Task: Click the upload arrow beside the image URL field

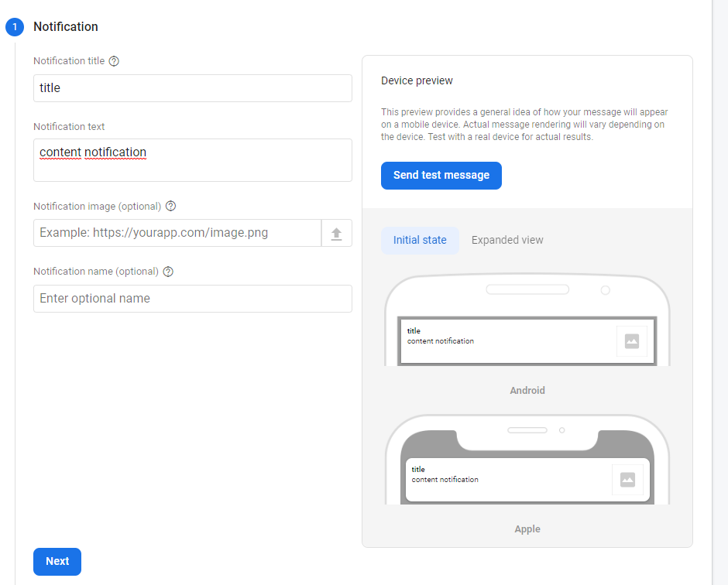Action: click(336, 233)
